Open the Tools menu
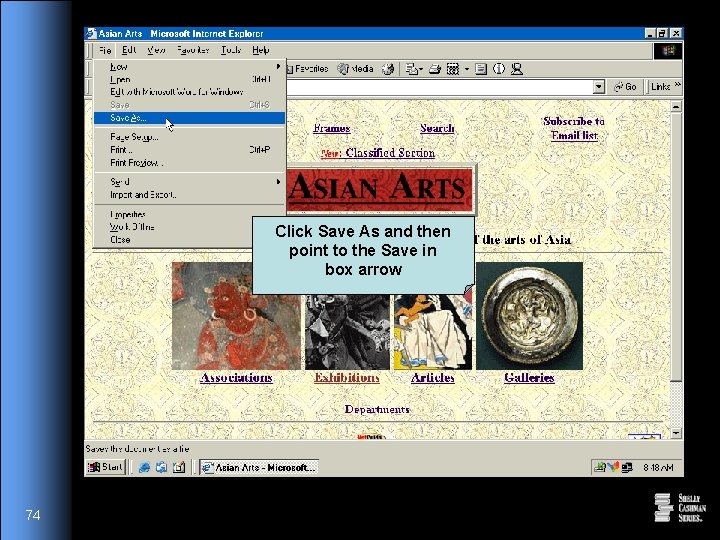720x540 pixels. (x=231, y=50)
